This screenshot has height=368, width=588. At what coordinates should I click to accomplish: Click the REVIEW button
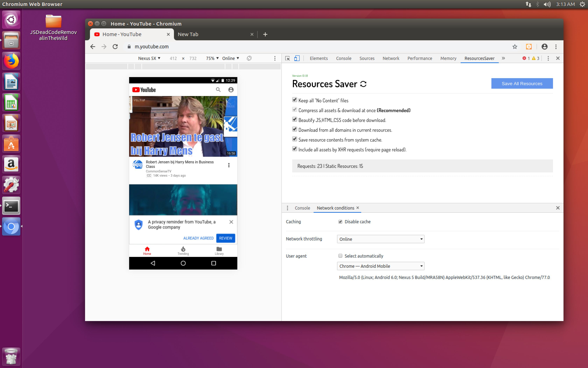(x=225, y=238)
